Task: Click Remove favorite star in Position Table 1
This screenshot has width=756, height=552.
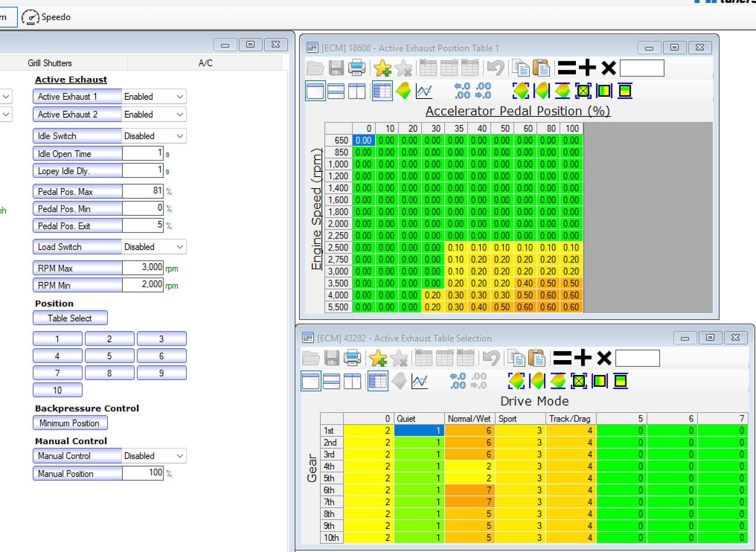Action: (403, 68)
